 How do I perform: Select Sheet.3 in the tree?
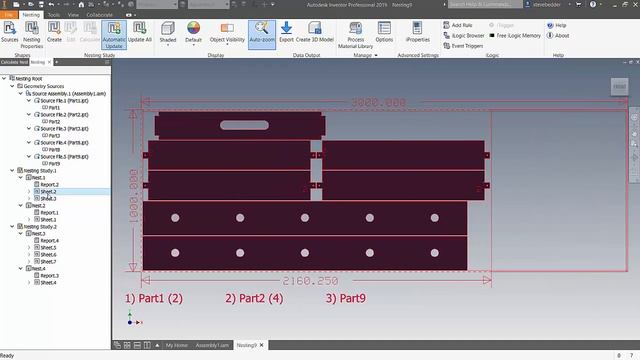click(x=48, y=198)
